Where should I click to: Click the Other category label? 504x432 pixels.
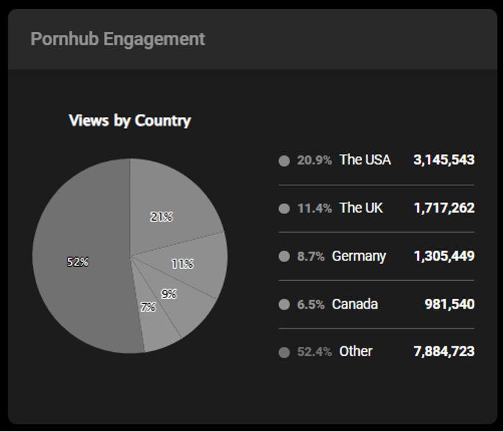(356, 351)
